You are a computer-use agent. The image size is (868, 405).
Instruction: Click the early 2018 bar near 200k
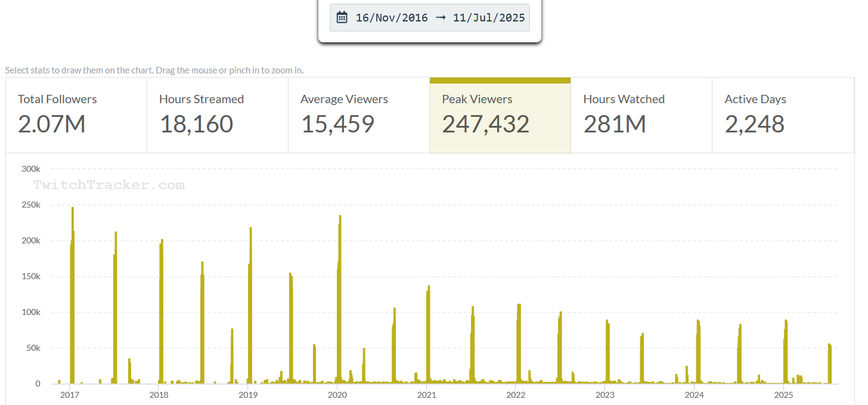point(162,311)
